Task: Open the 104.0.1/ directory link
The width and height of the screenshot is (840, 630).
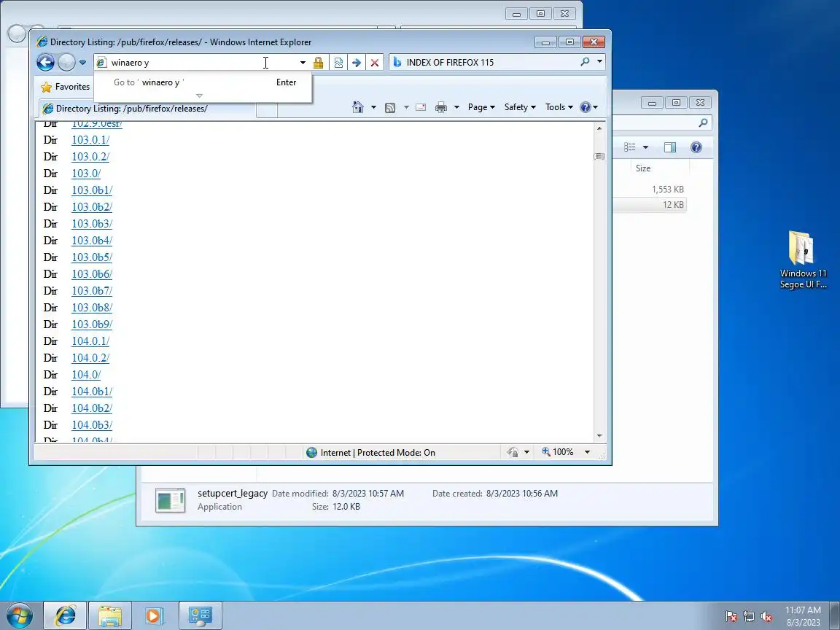Action: pyautogui.click(x=90, y=341)
